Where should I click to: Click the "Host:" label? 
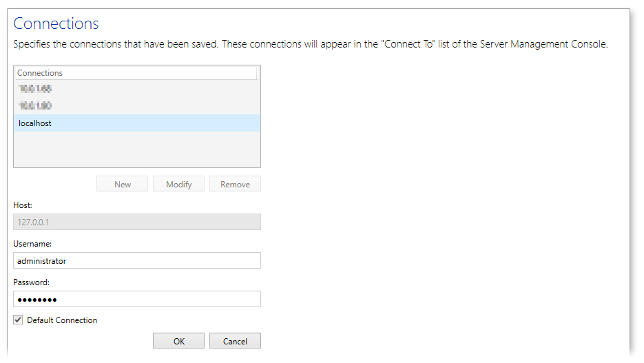(x=23, y=205)
